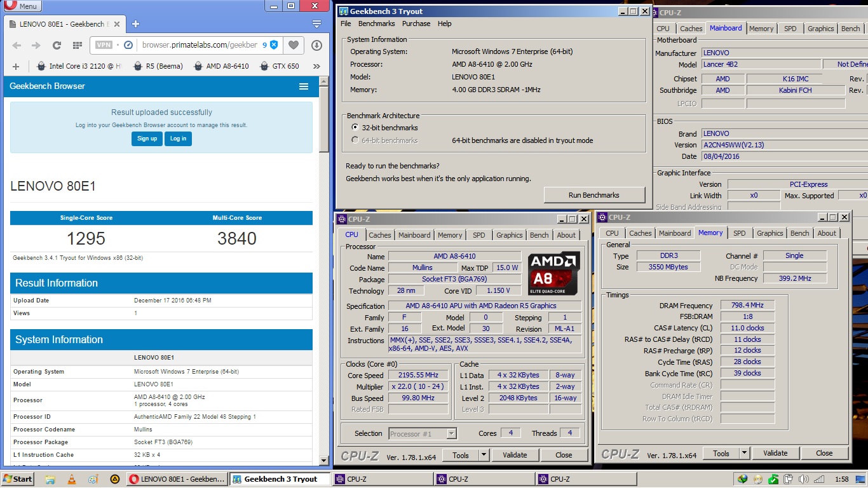Open About tab in CPU-Z CPU window
Image resolution: width=868 pixels, height=488 pixels.
click(566, 235)
